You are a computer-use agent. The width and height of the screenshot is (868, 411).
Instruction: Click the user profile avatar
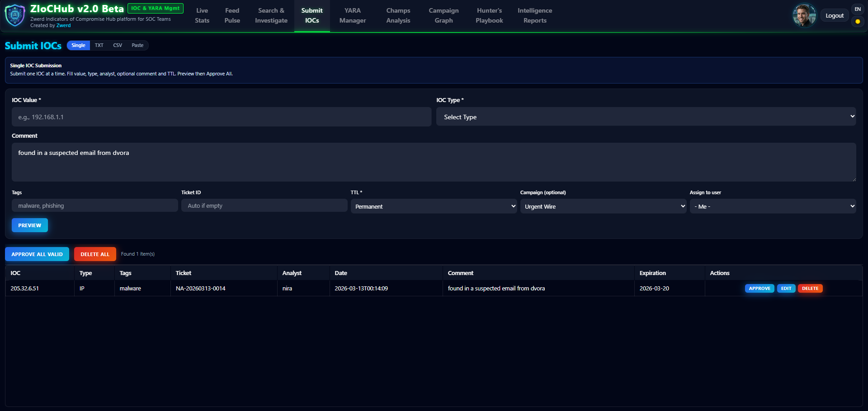tap(804, 15)
